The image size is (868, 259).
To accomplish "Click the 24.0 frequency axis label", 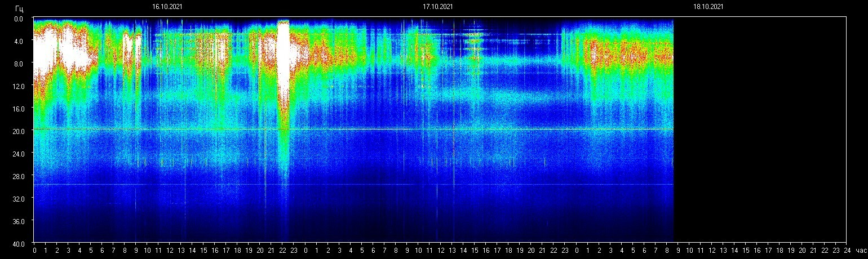I will pyautogui.click(x=17, y=154).
